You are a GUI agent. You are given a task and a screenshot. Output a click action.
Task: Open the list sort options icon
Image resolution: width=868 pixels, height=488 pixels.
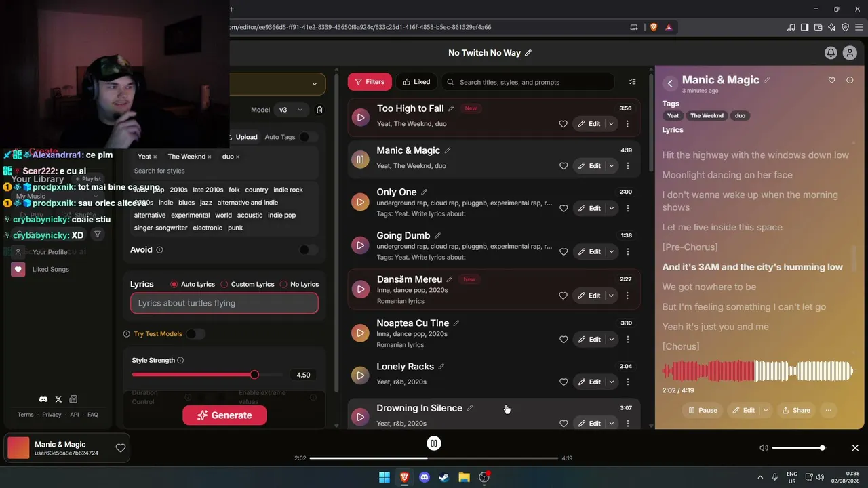coord(633,82)
